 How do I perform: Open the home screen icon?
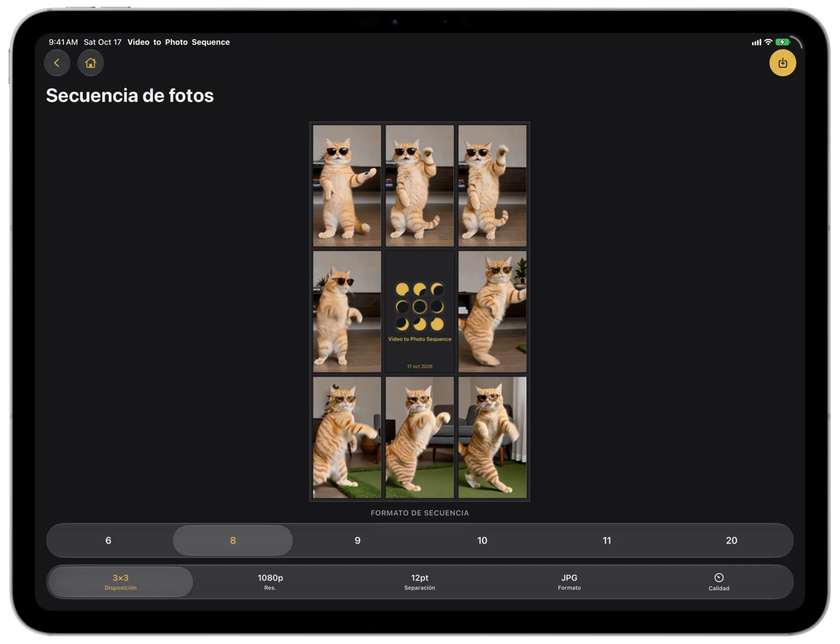click(91, 63)
